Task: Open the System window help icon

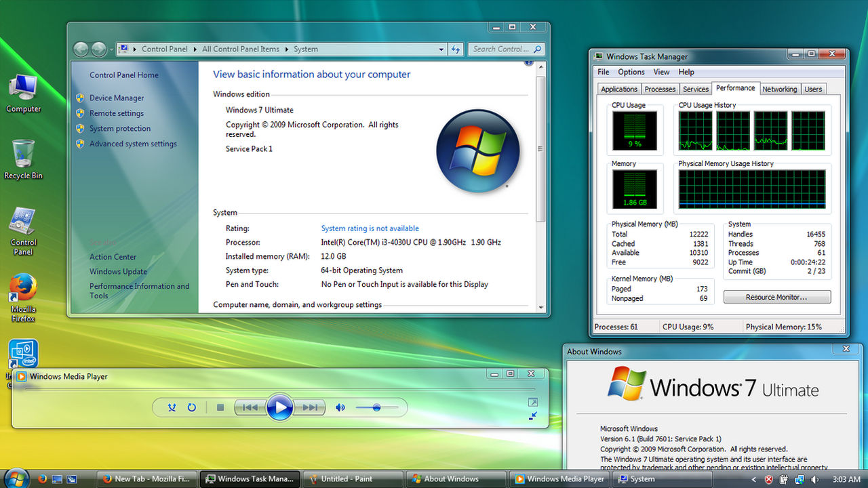Action: (x=528, y=63)
